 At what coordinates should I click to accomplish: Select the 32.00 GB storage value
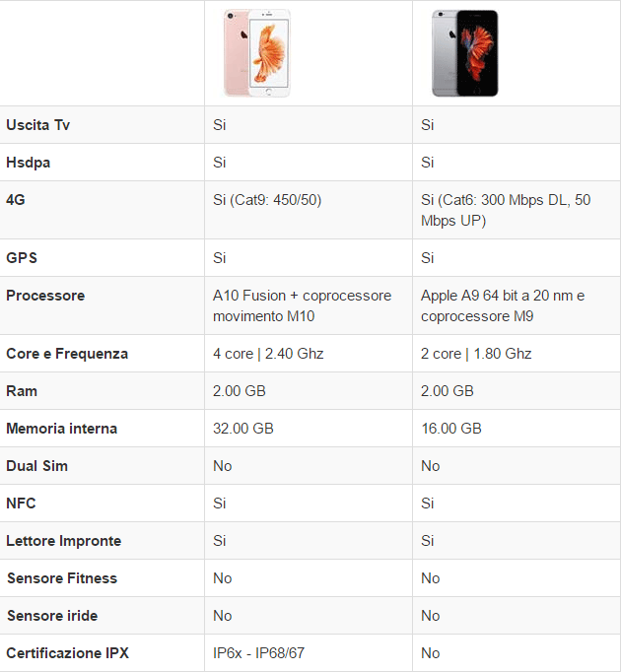(x=243, y=429)
